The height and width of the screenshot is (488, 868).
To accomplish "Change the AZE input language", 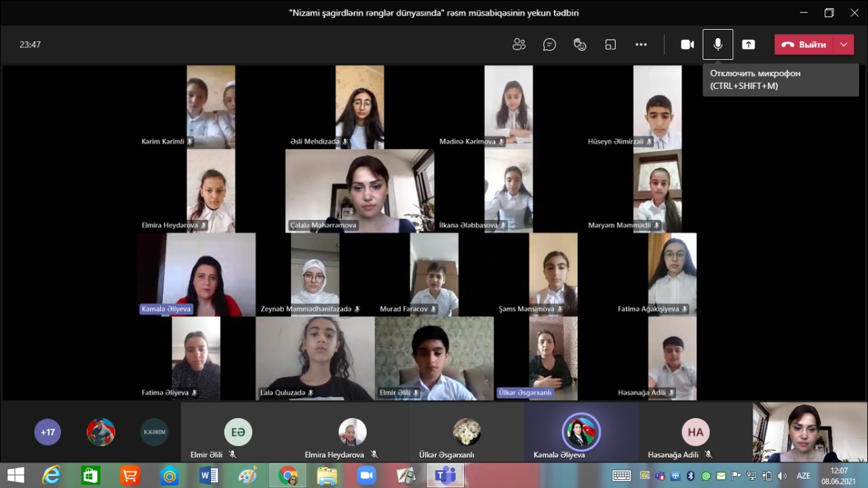I will click(804, 476).
